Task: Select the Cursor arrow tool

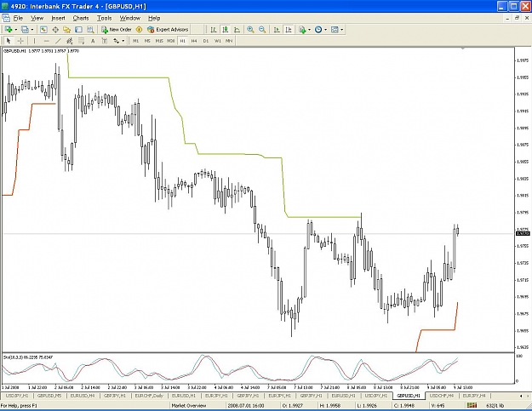Action: [9, 41]
